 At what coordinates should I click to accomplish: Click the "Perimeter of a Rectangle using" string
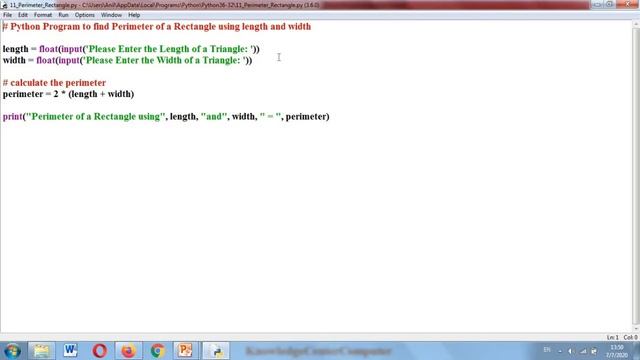pos(96,117)
